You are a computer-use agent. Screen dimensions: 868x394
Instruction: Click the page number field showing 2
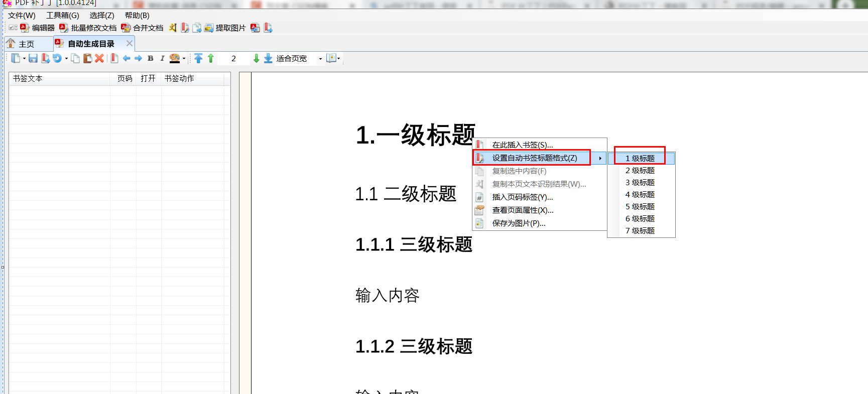233,58
